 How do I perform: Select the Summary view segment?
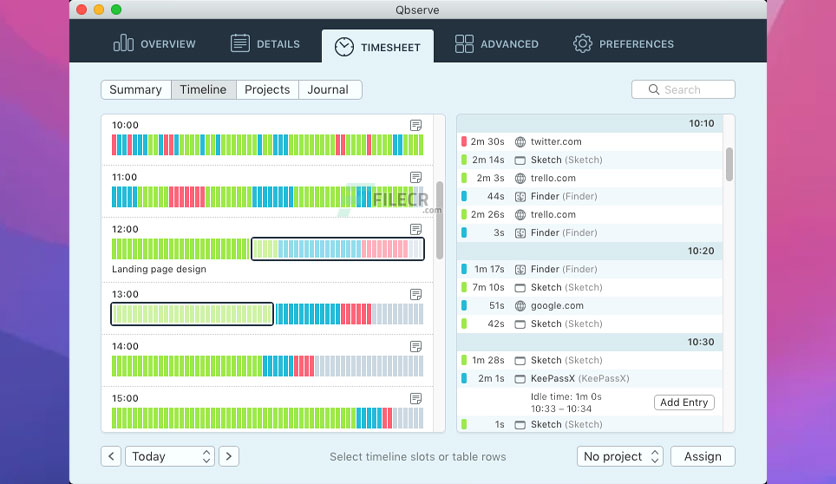tap(136, 90)
